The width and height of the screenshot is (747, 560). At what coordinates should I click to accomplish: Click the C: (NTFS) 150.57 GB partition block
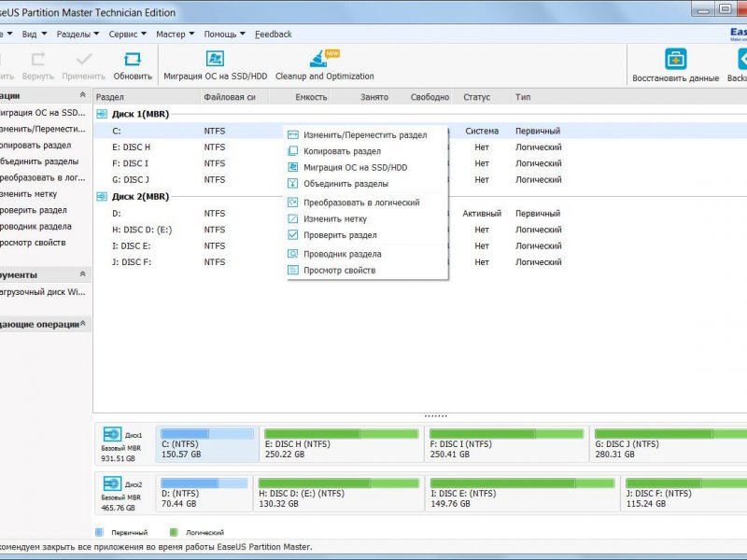[x=207, y=444]
